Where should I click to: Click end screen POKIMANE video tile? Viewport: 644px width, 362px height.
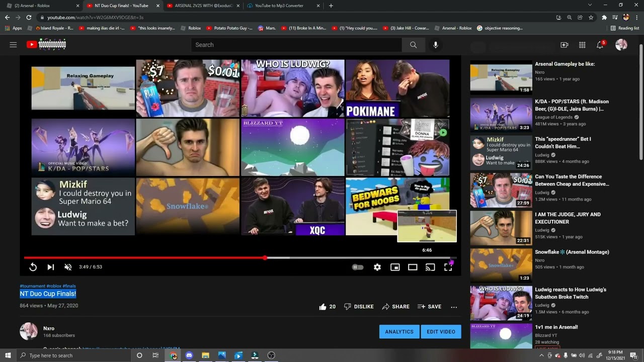[397, 88]
